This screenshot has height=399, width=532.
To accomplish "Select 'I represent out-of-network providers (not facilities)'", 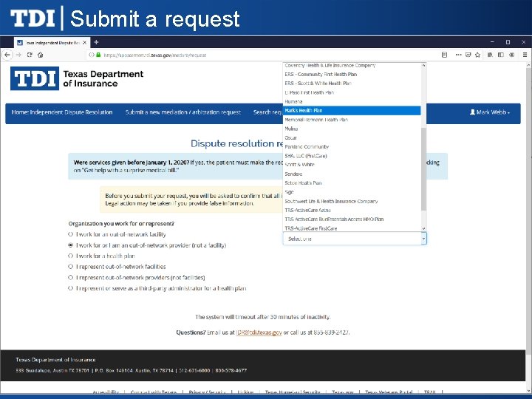I will (x=71, y=278).
